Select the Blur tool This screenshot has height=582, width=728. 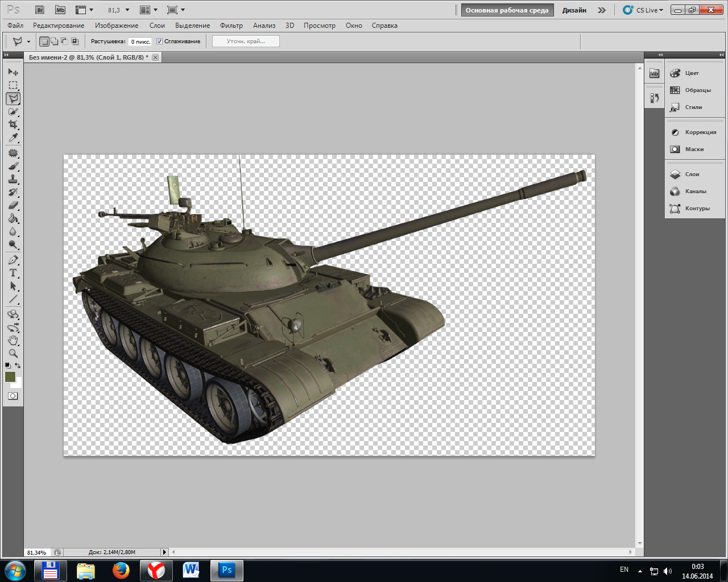tap(13, 232)
